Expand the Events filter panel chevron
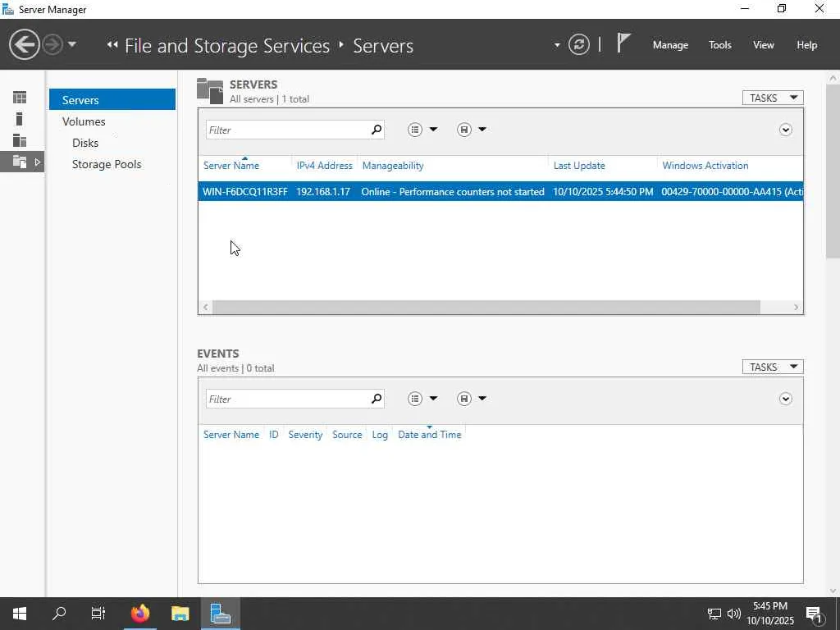Screen dimensions: 840x630 tap(785, 399)
